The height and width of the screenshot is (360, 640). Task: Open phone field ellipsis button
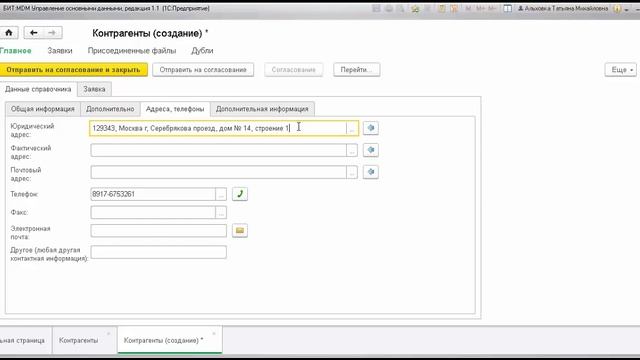[x=221, y=194]
